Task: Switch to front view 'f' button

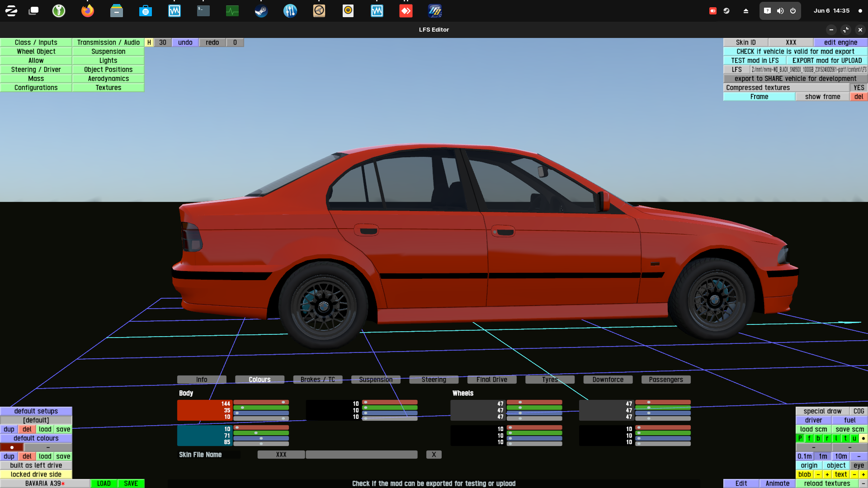Action: pyautogui.click(x=809, y=438)
